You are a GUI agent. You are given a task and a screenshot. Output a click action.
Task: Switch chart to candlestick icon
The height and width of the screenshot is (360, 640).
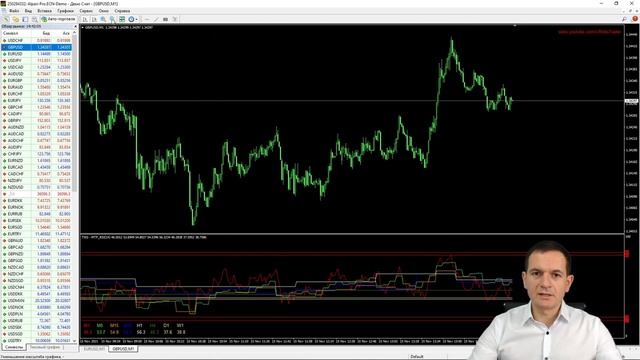pyautogui.click(x=94, y=19)
